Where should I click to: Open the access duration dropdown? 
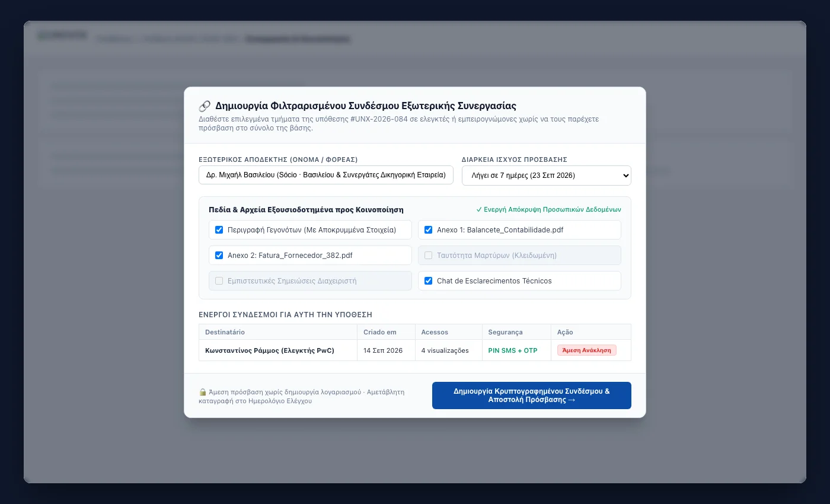coord(547,176)
